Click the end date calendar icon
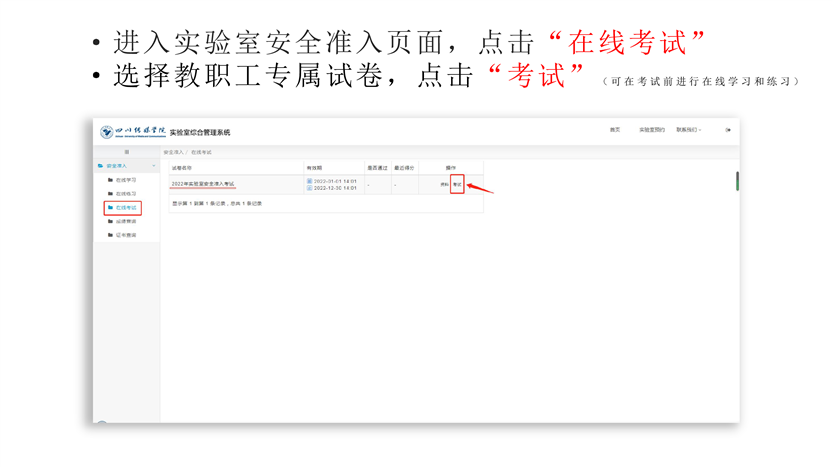This screenshot has width=832, height=467. click(x=309, y=188)
